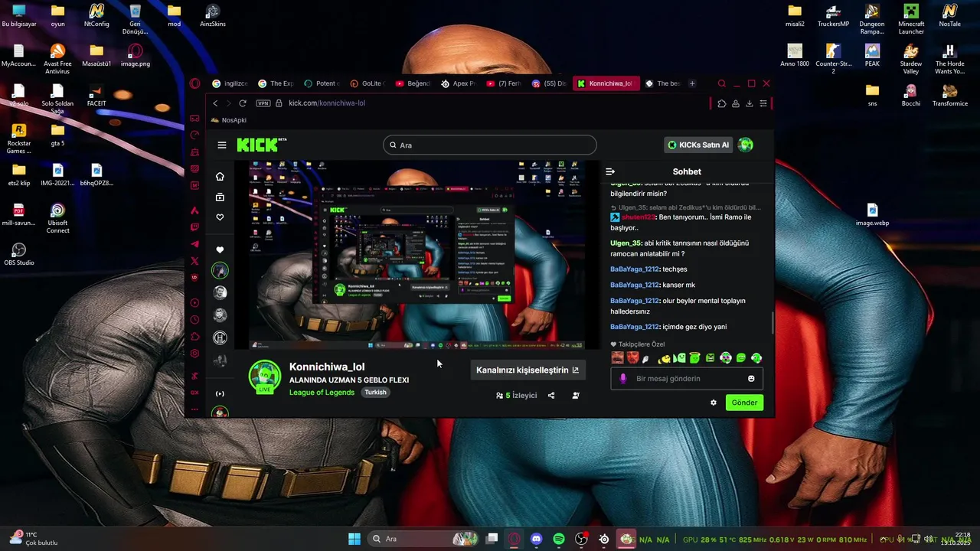The height and width of the screenshot is (551, 980).
Task: Open the Ubisoft Connect desktop icon
Action: pos(57,218)
